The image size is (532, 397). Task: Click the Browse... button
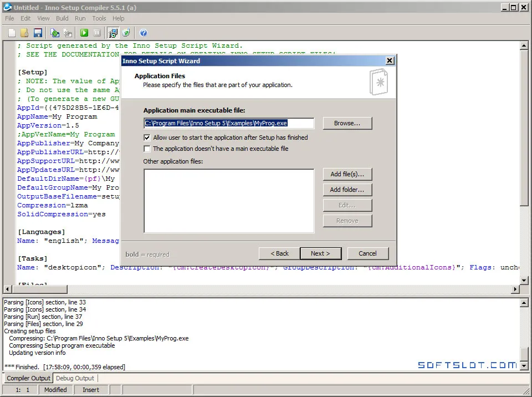[x=347, y=123]
